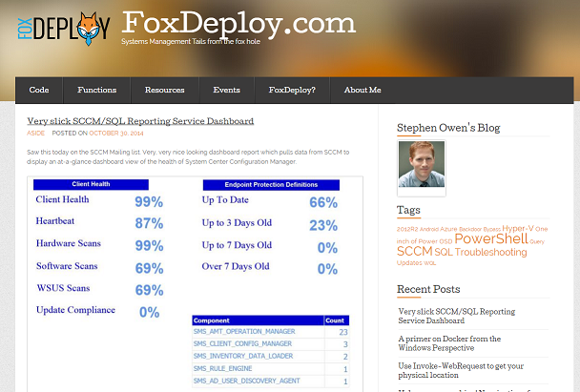Click the ASIDE post format label
This screenshot has width=580, height=392.
(35, 134)
